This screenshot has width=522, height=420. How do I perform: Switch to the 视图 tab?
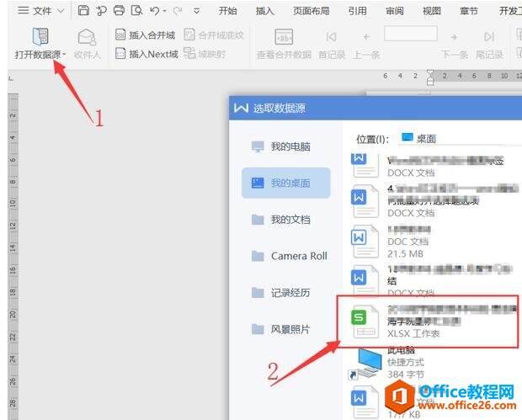(x=432, y=11)
